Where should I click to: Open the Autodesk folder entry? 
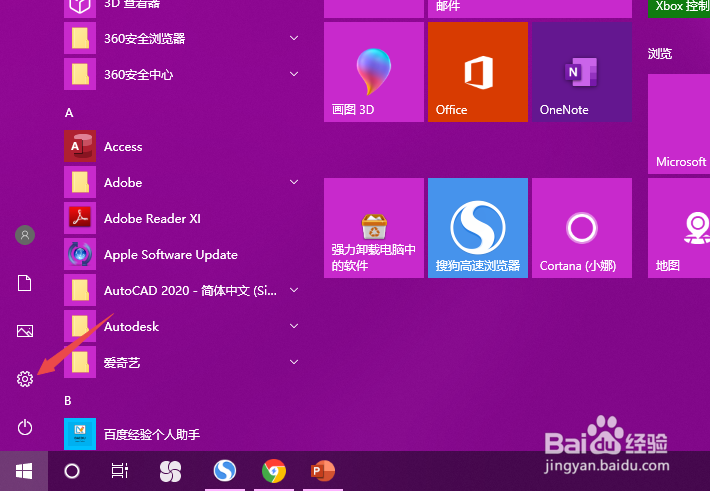click(x=181, y=326)
